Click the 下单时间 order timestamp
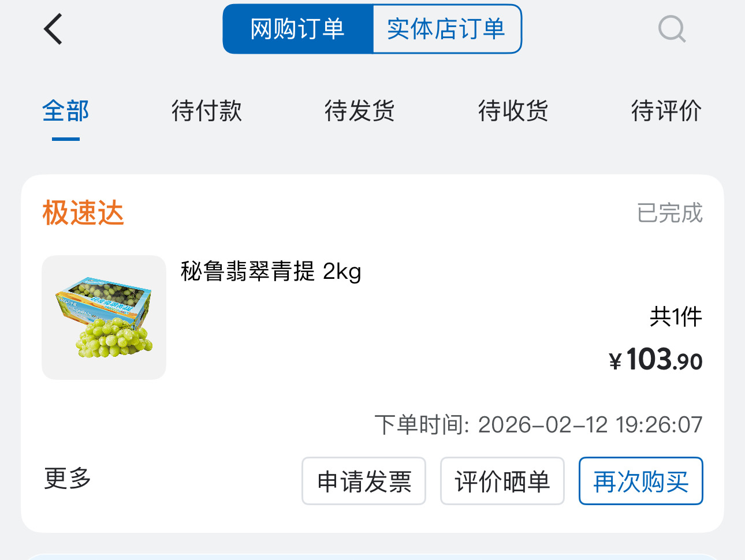This screenshot has height=560, width=745. coord(538,425)
